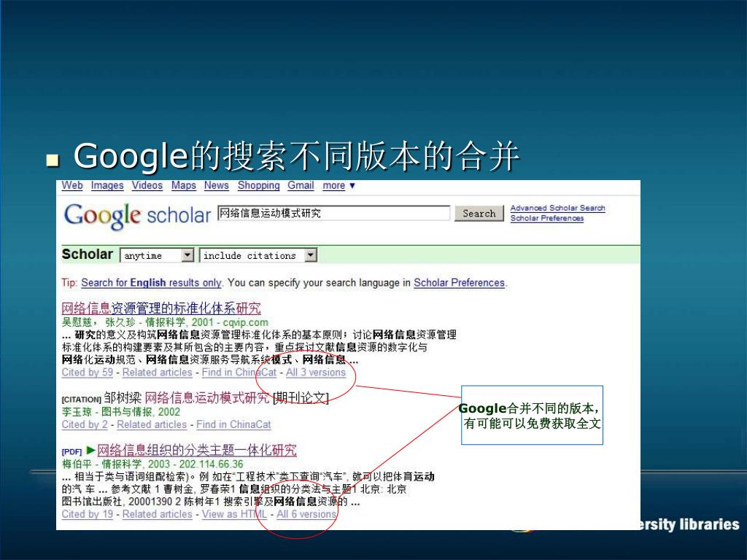Viewport: 747px width, 560px height.
Task: Click 'Cited by 19' link
Action: [88, 514]
